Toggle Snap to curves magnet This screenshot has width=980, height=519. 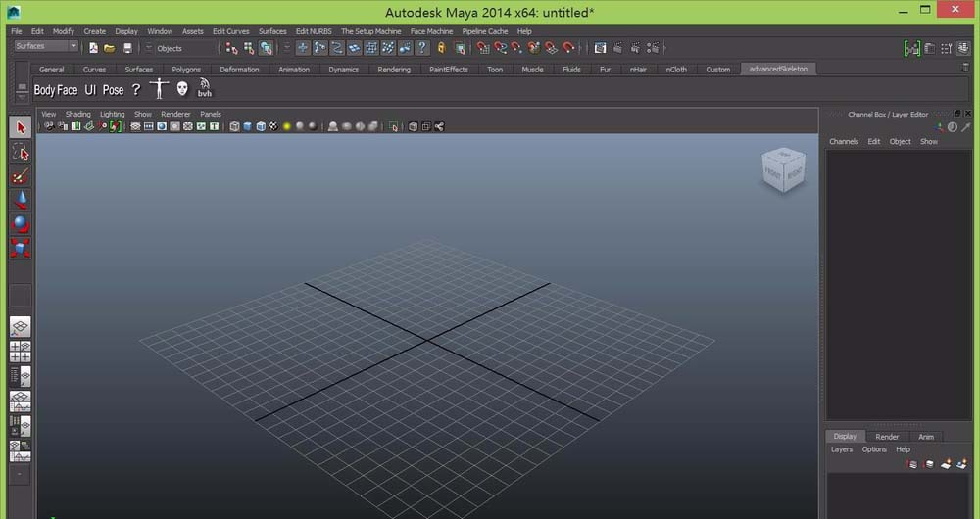point(500,47)
